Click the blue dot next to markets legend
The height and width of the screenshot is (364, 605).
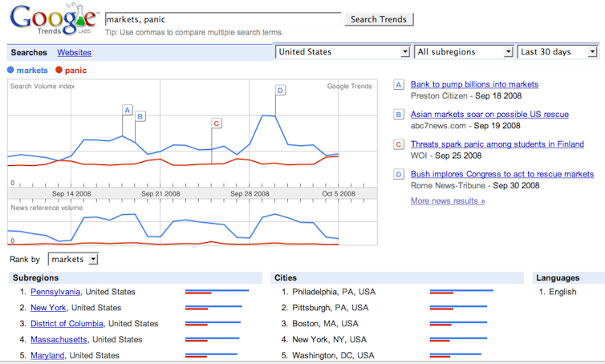click(x=10, y=70)
